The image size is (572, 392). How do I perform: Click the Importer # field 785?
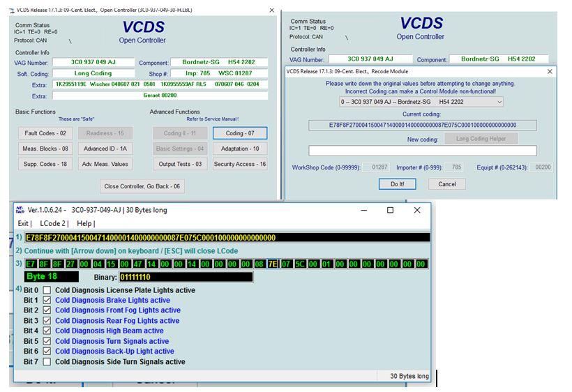(x=454, y=167)
